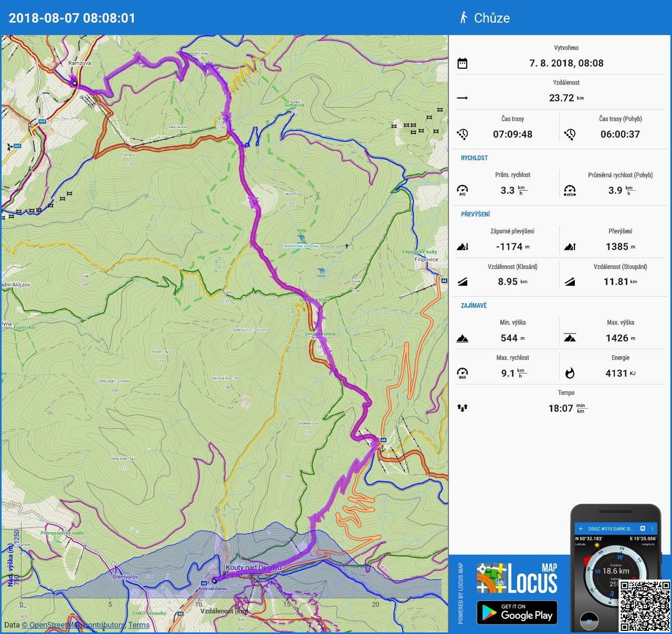The height and width of the screenshot is (634, 672).
Task: Open the OpenStreetMap contributors link
Action: pos(78,625)
